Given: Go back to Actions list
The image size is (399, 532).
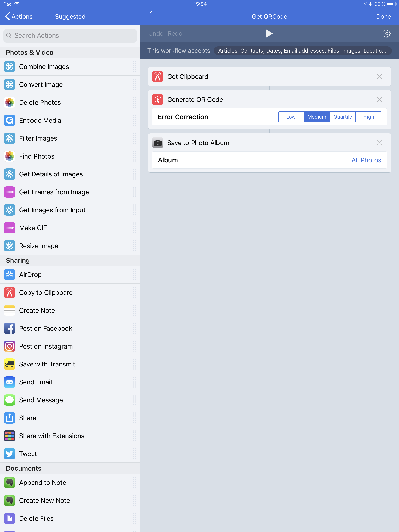Looking at the screenshot, I should point(19,16).
